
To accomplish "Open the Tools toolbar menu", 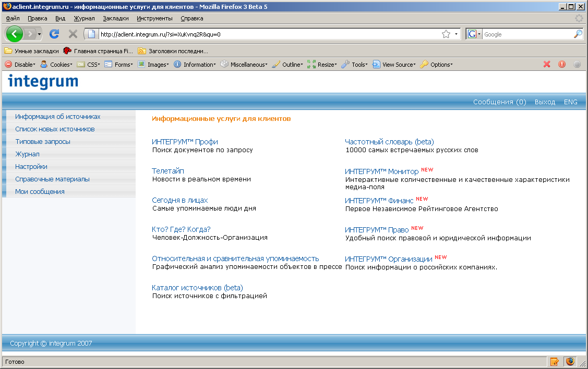I will [x=354, y=65].
